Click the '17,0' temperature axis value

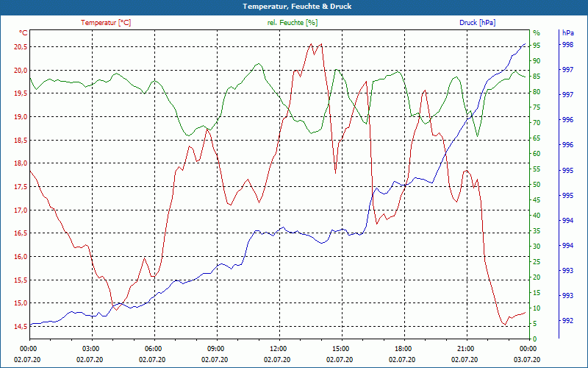21,210
